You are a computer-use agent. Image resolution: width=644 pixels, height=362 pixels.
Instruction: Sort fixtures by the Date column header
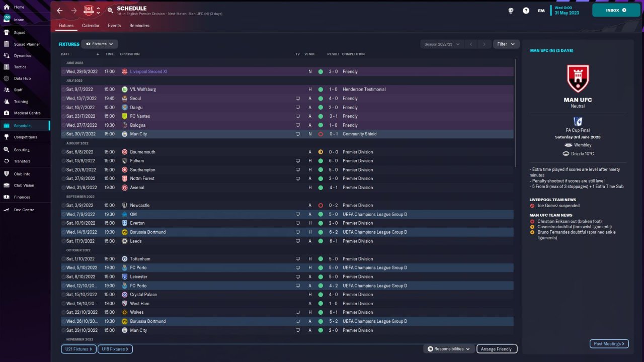(65, 54)
